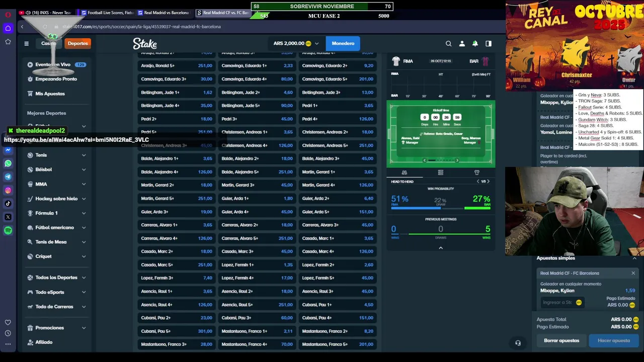Open Opera sidebar Messenger icon
Image resolution: width=644 pixels, height=362 pixels.
(8, 150)
